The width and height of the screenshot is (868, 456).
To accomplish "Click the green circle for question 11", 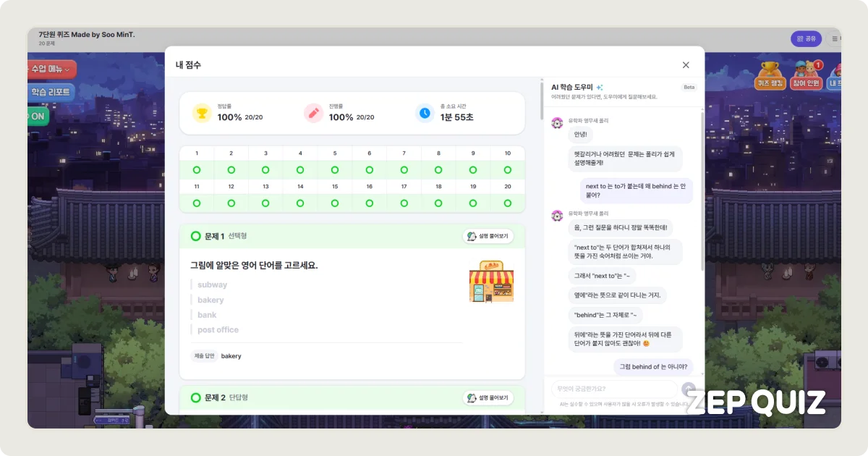I will [196, 203].
